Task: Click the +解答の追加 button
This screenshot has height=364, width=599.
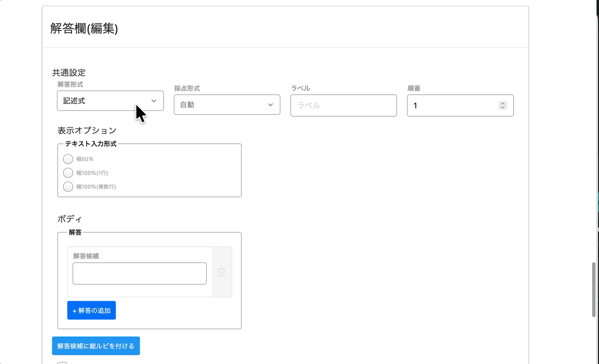Action: pos(91,310)
